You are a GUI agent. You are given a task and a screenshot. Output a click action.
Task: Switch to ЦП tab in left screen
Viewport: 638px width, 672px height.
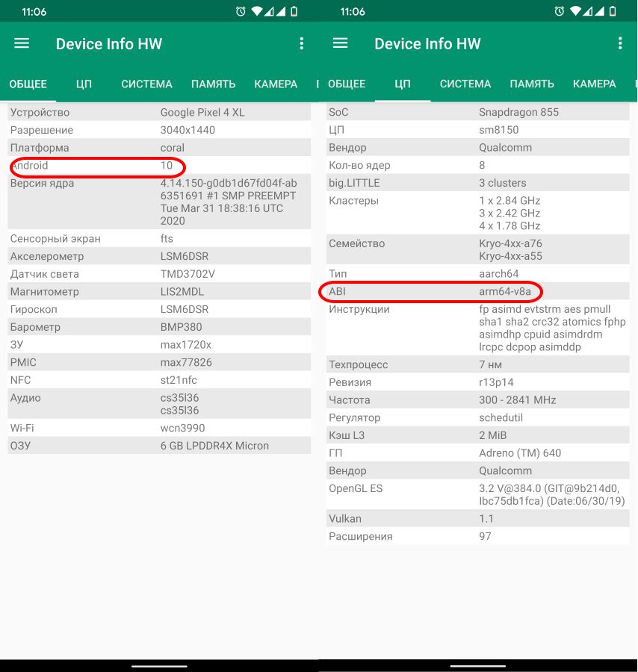coord(84,84)
